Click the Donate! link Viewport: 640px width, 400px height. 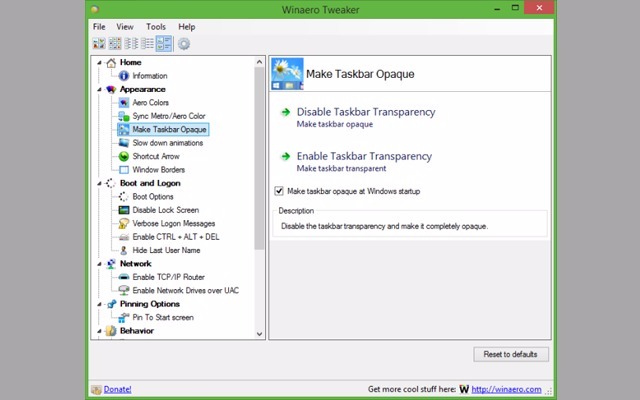point(117,389)
